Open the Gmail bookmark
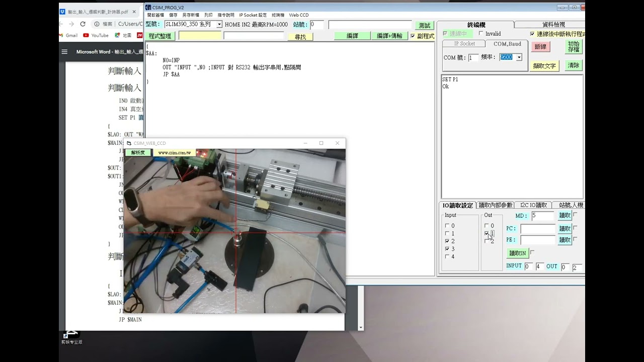Screen dimensions: 644x362 (68, 35)
